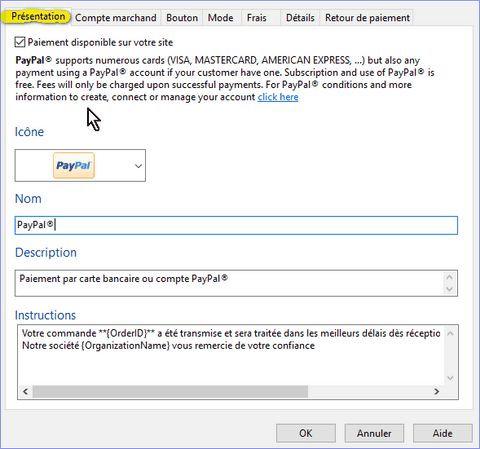Follow the 'click here' PayPal link

pyautogui.click(x=278, y=97)
